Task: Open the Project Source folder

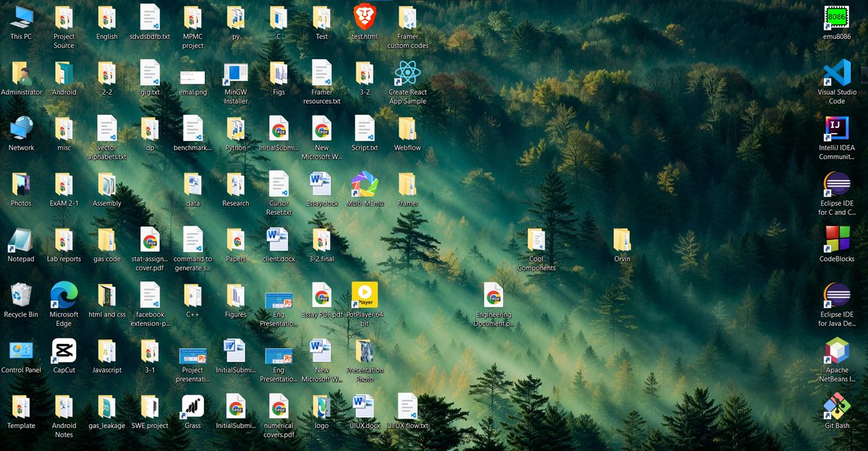Action: click(64, 27)
